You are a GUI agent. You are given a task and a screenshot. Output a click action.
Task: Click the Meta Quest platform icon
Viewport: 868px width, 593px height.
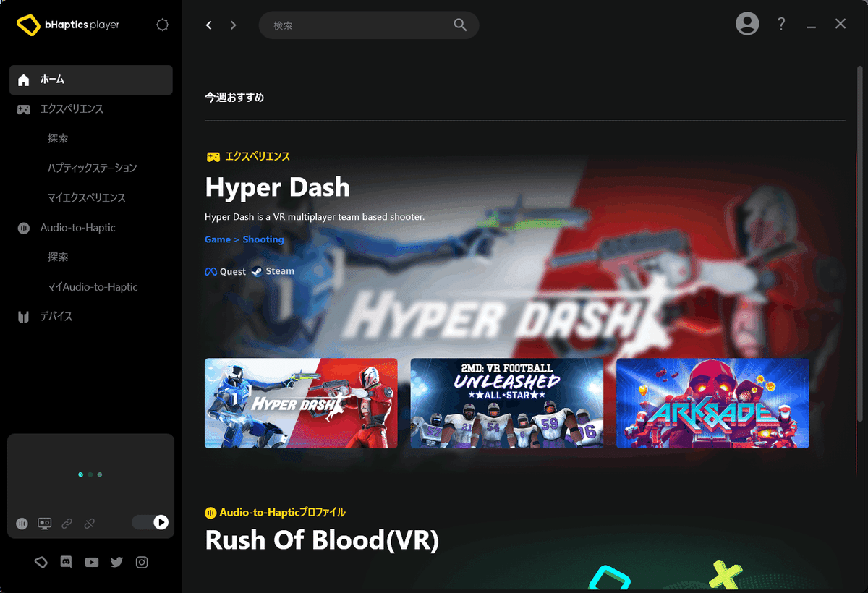(x=210, y=271)
